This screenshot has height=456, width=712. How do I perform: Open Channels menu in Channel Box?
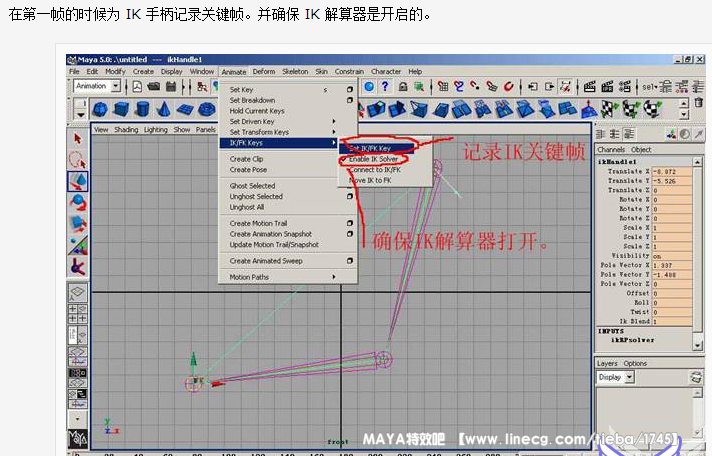[x=611, y=149]
